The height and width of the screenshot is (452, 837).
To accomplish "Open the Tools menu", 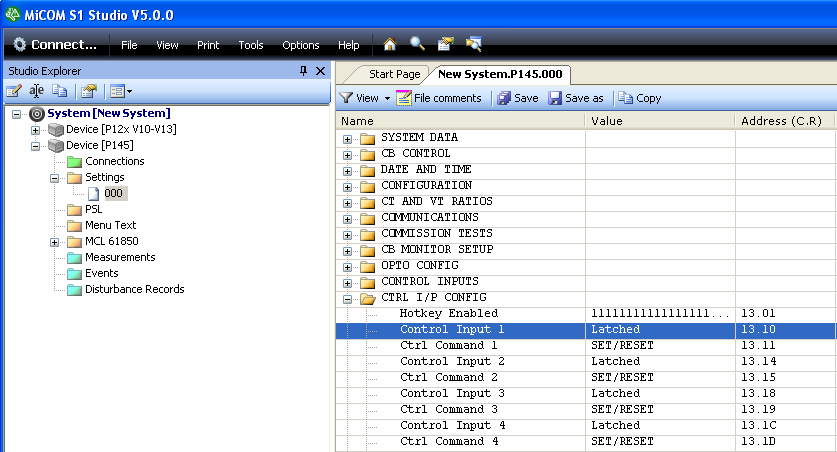I will 251,45.
